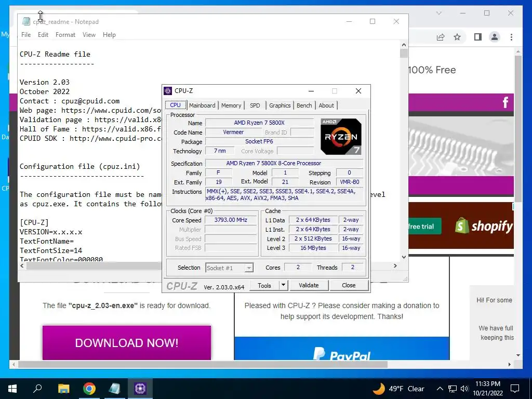
Task: Click the Core Speed value 3793.00 MHz
Action: pos(231,220)
